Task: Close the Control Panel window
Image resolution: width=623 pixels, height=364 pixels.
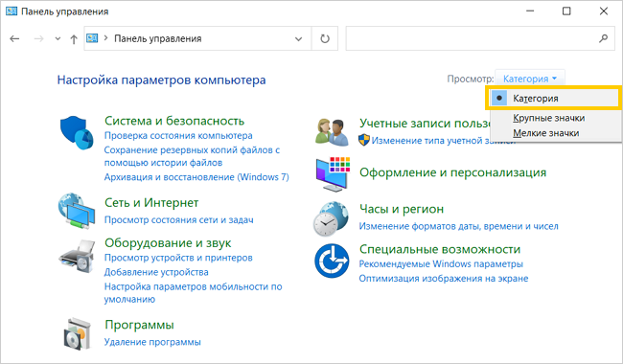Action: (604, 11)
